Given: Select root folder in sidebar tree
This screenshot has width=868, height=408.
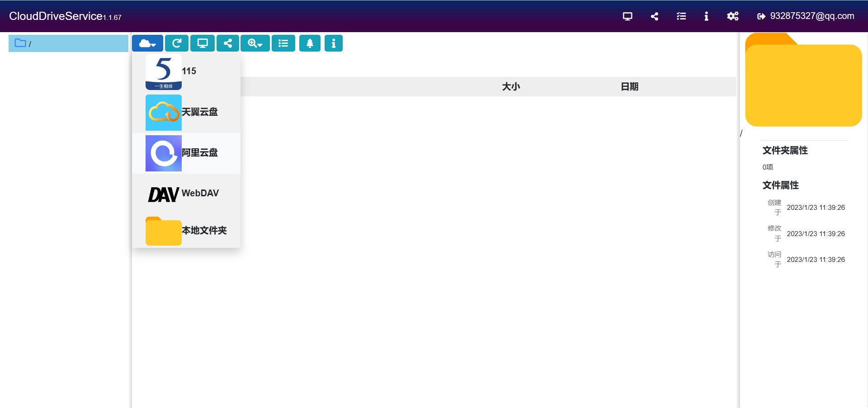Looking at the screenshot, I should (x=68, y=43).
